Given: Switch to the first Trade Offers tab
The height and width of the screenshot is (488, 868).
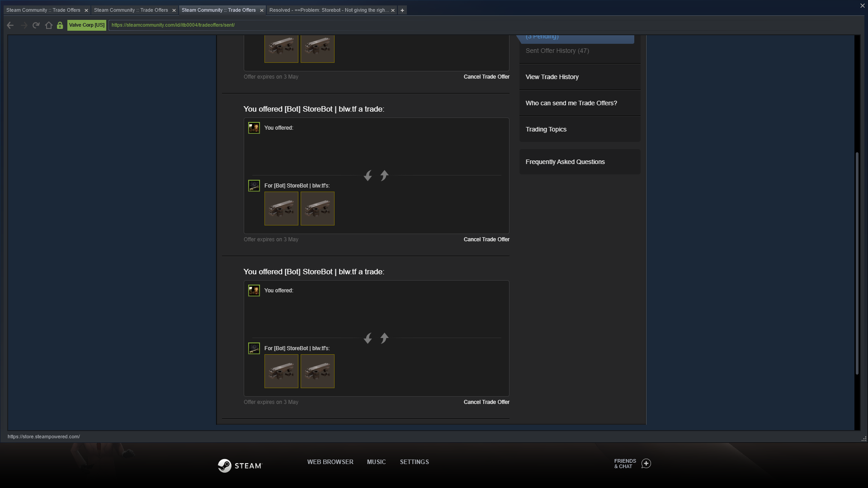Looking at the screenshot, I should (43, 10).
